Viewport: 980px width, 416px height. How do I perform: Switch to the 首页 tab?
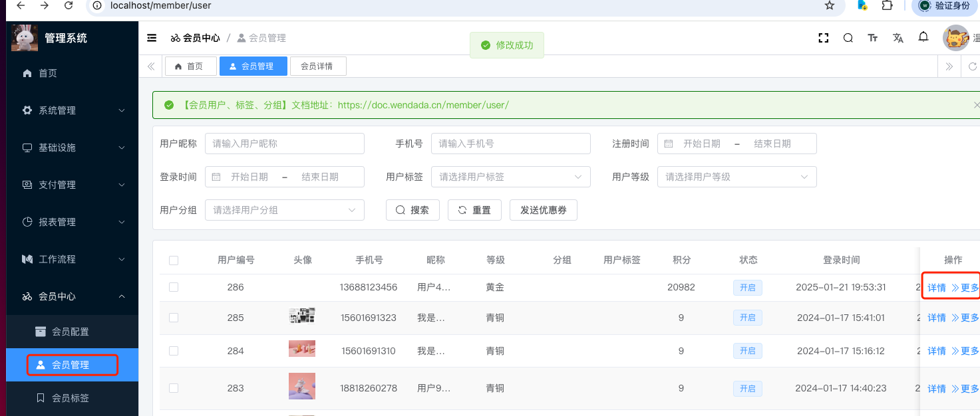pyautogui.click(x=191, y=66)
